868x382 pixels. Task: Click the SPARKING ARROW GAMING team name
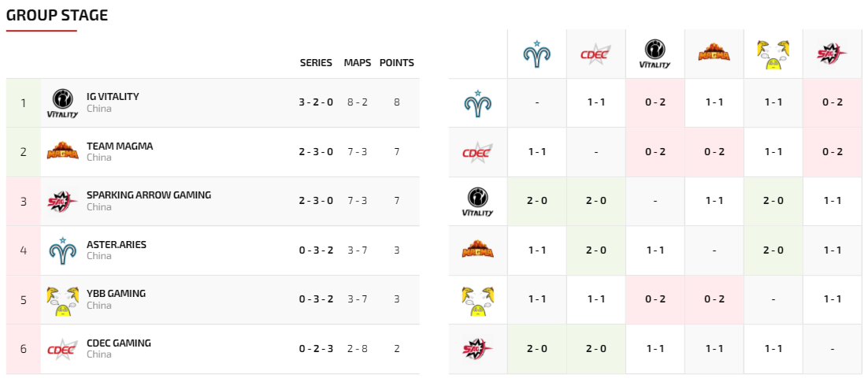coord(149,195)
